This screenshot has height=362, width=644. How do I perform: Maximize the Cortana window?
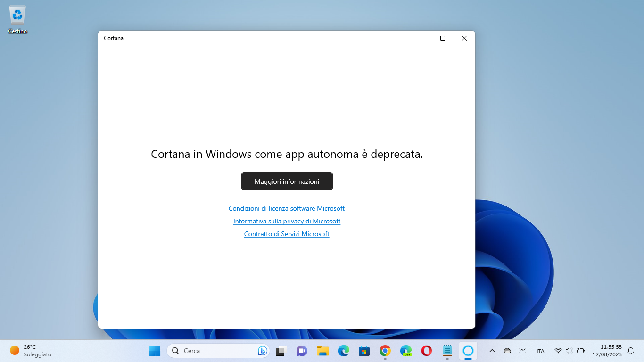[x=443, y=38]
